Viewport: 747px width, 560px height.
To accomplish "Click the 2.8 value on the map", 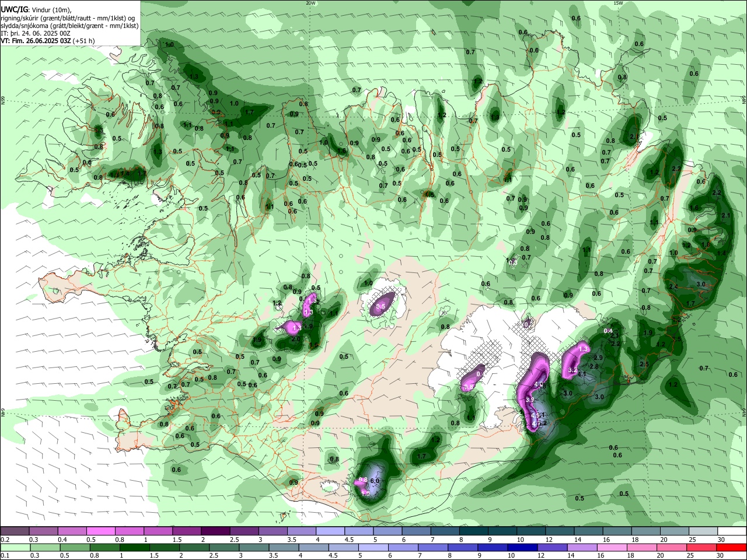I will tap(594, 366).
